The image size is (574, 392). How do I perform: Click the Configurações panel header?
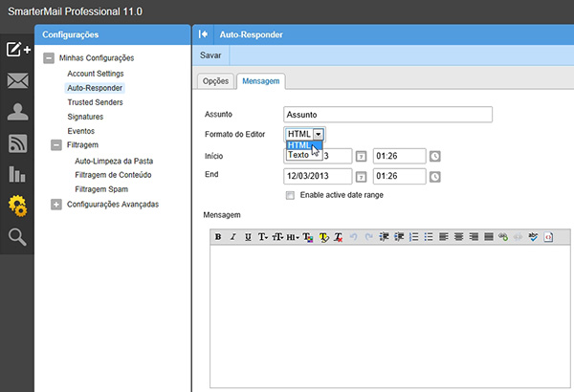(x=113, y=34)
